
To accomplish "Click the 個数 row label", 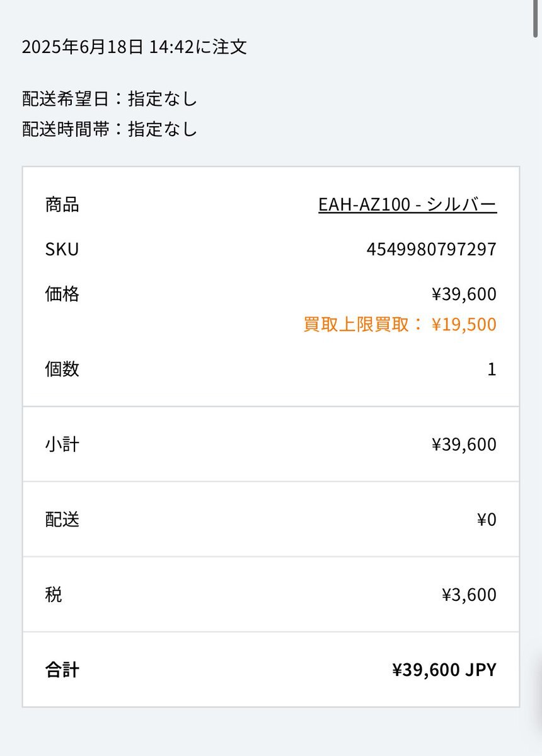I will [x=62, y=369].
